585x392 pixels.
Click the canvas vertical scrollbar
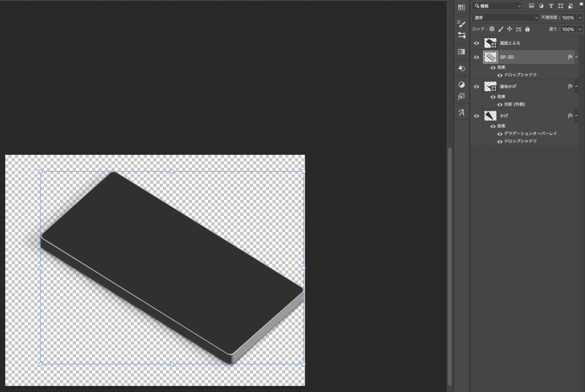click(450, 266)
